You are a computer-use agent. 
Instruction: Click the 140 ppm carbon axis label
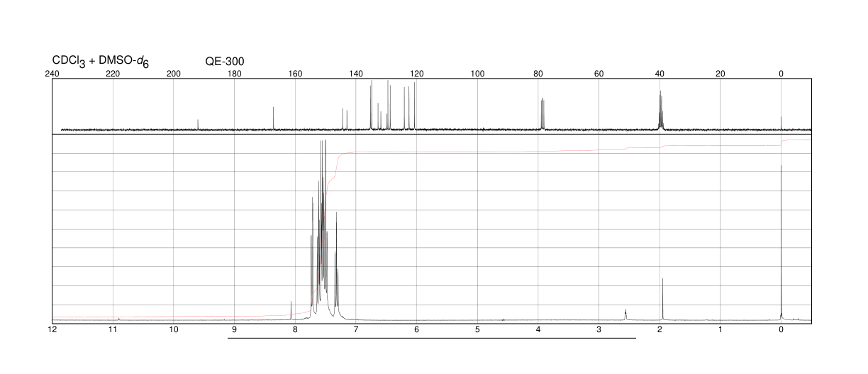tap(356, 73)
